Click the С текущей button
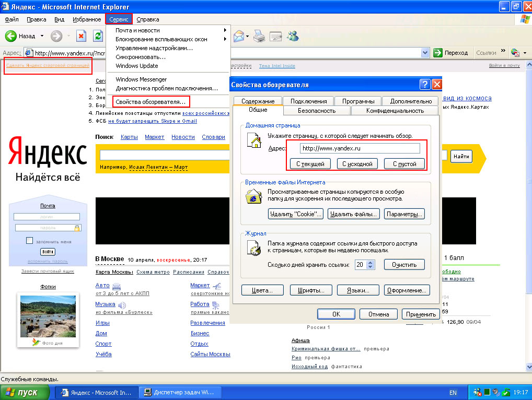 pyautogui.click(x=310, y=164)
